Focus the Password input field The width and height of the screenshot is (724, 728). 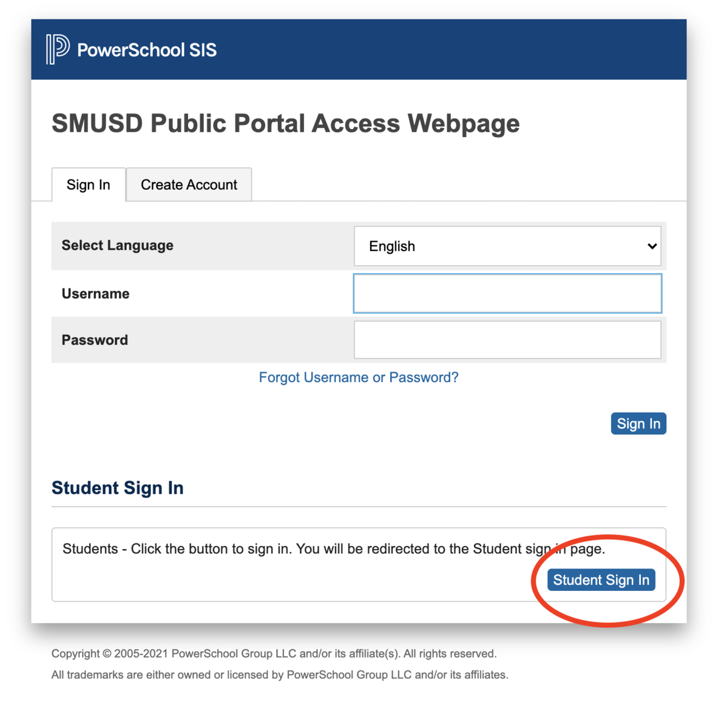coord(507,340)
